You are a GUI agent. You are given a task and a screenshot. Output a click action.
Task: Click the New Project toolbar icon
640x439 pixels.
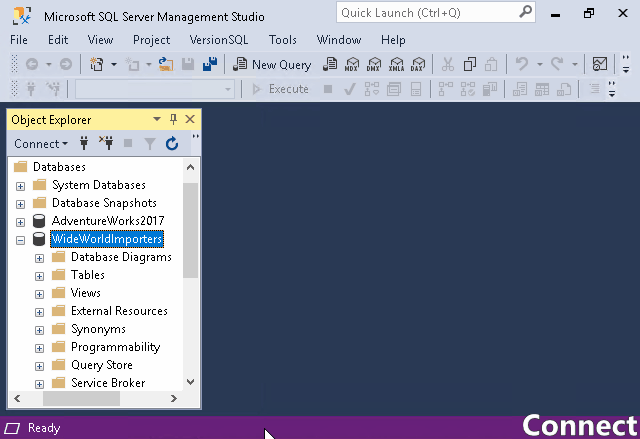[97, 64]
